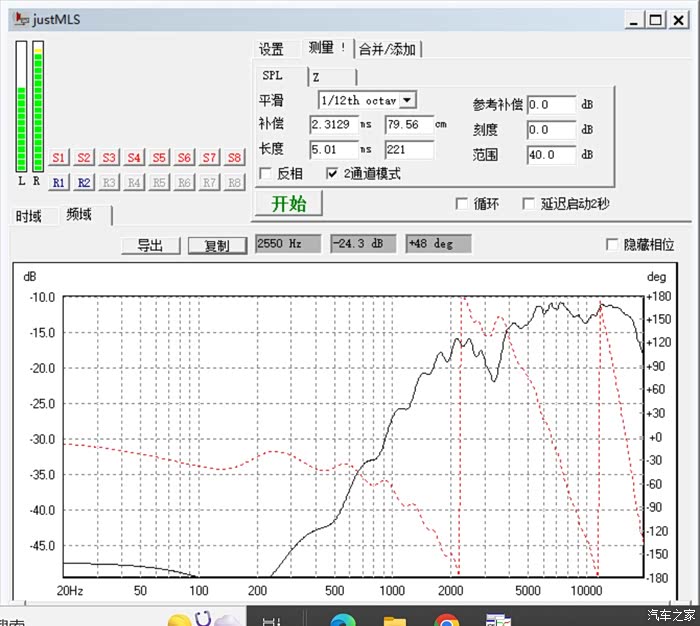Viewport: 700px width, 626px height.
Task: Click the 范围 range field showing 40.0
Action: (551, 155)
